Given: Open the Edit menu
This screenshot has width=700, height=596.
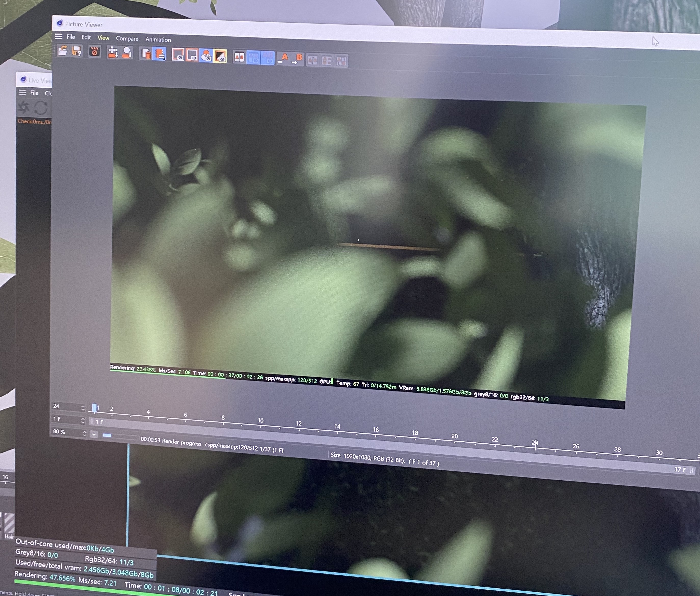Looking at the screenshot, I should 86,37.
